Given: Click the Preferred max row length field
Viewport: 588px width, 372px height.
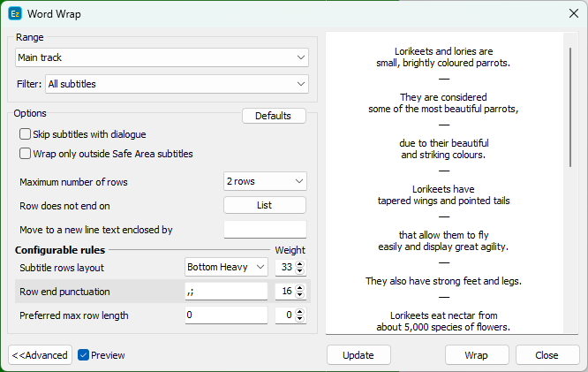Looking at the screenshot, I should point(226,315).
